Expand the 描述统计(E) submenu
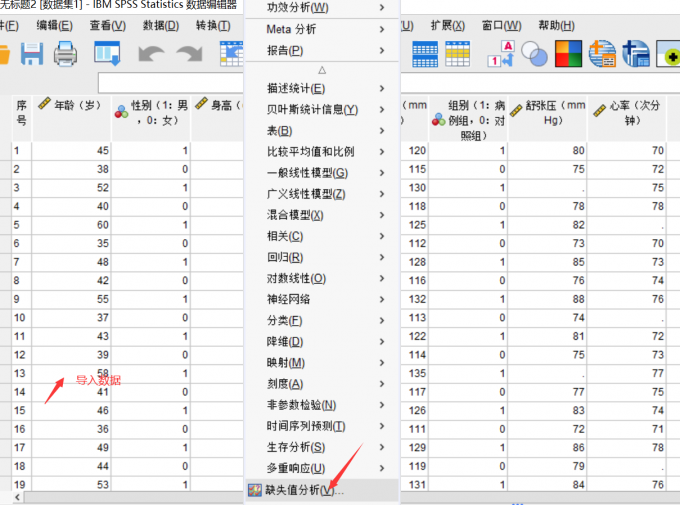Image resolution: width=680 pixels, height=505 pixels. pos(322,89)
